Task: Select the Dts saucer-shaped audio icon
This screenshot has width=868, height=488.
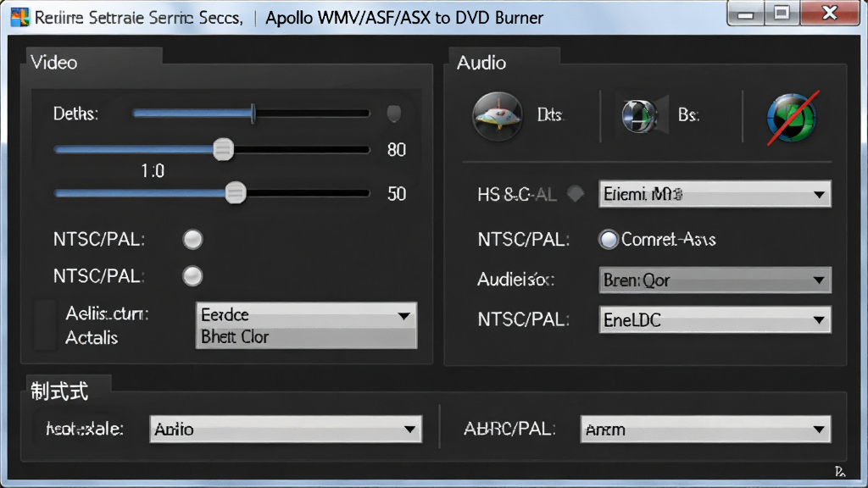Action: [x=497, y=116]
